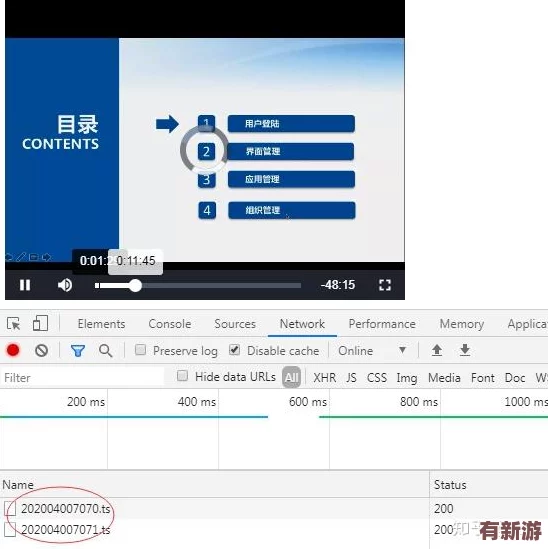Open the Console tab
The width and height of the screenshot is (548, 549).
(x=170, y=324)
